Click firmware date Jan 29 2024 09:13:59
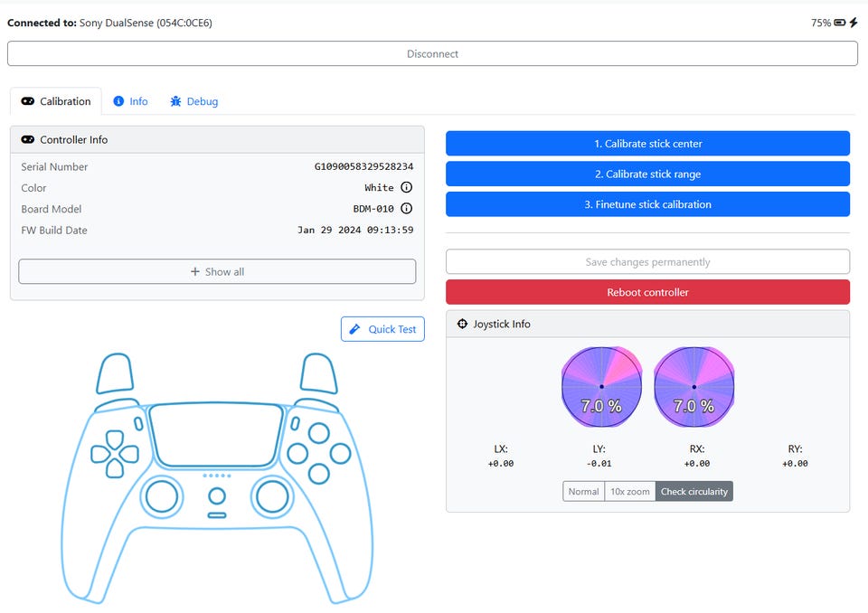Screen dimensions: 868x613 pos(355,230)
